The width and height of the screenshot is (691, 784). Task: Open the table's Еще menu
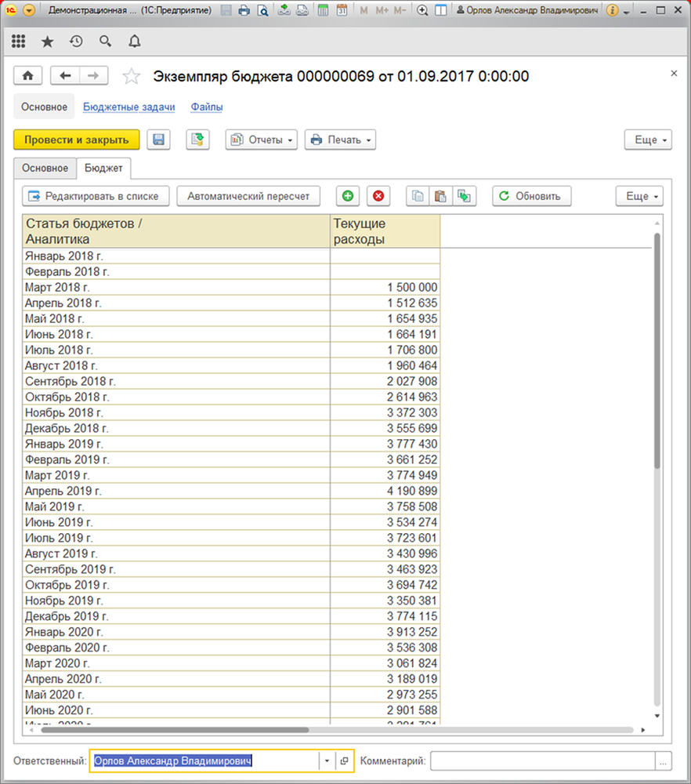639,196
